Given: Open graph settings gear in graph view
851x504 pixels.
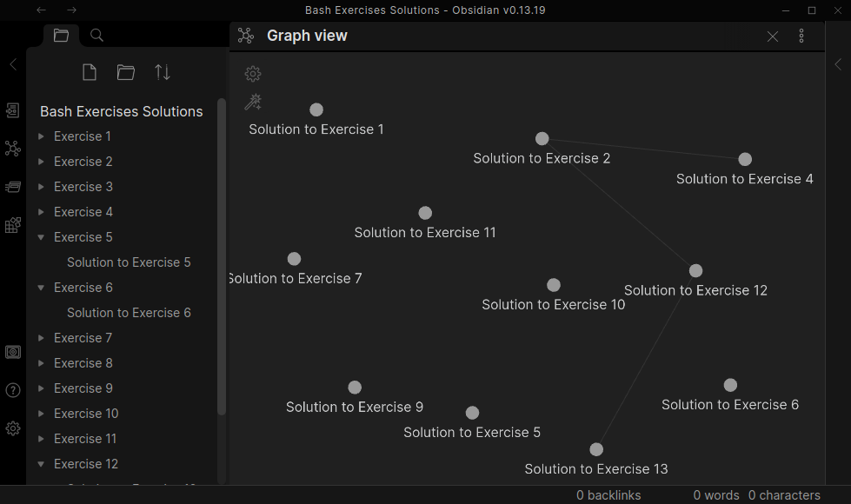Looking at the screenshot, I should (x=253, y=74).
